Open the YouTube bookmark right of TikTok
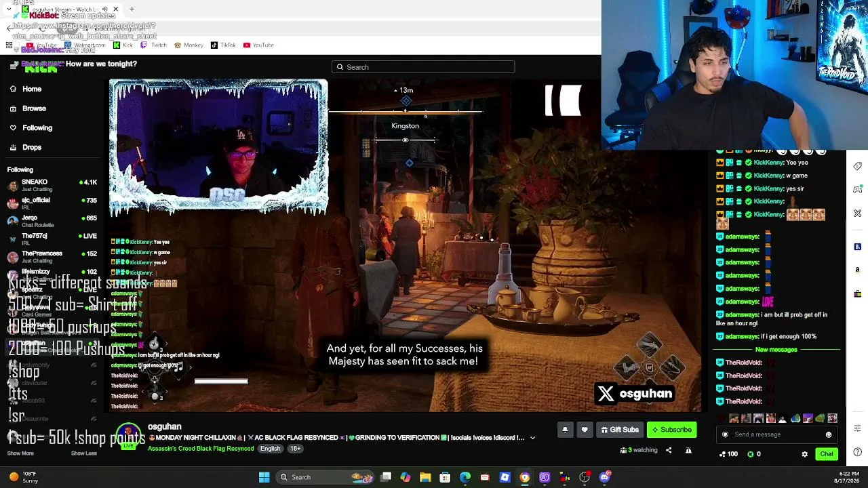The image size is (868, 488). pyautogui.click(x=258, y=45)
